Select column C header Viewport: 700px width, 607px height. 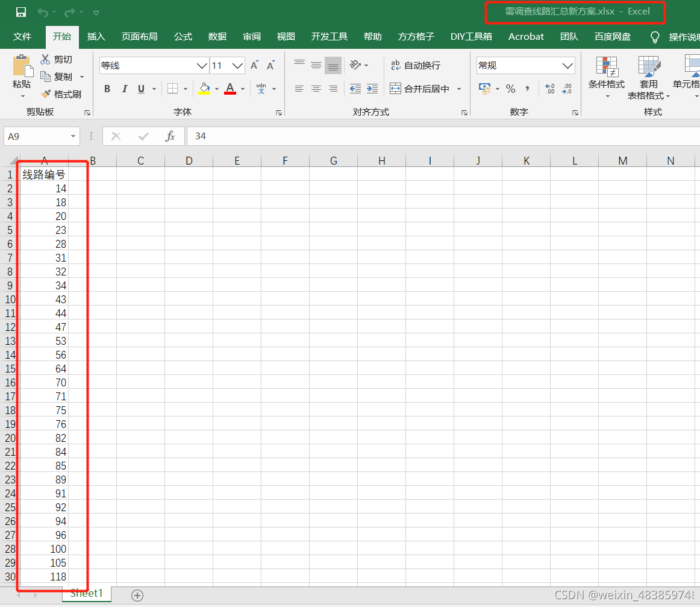[140, 160]
